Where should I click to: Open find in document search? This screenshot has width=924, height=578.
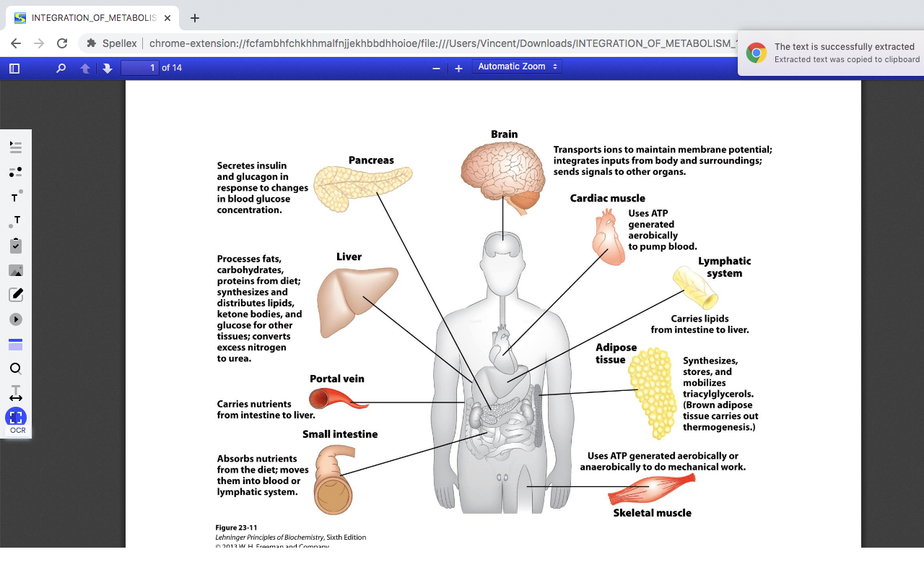pos(61,69)
